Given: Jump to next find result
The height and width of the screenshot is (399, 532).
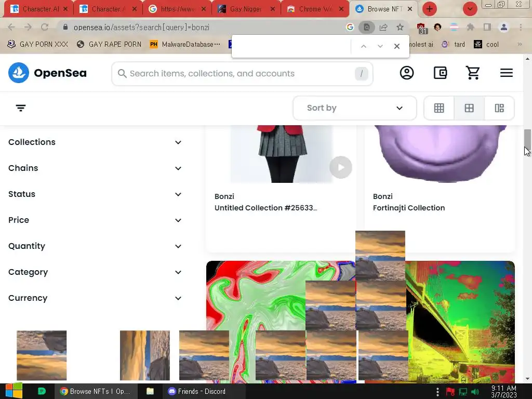Looking at the screenshot, I should [380, 46].
